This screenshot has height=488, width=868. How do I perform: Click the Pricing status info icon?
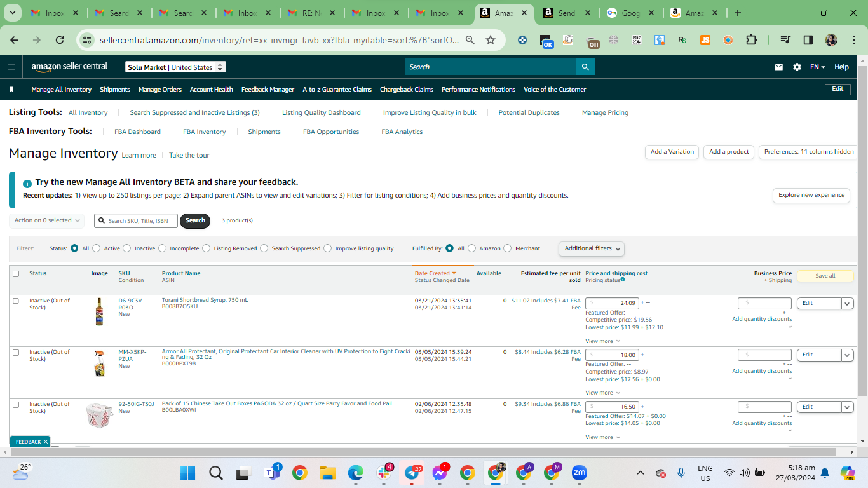pyautogui.click(x=623, y=280)
